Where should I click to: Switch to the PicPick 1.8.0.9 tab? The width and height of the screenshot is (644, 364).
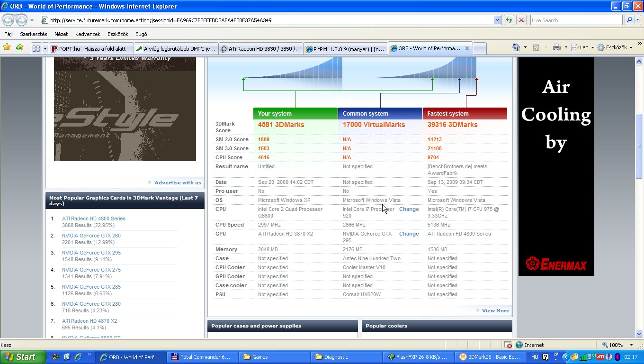coord(345,48)
